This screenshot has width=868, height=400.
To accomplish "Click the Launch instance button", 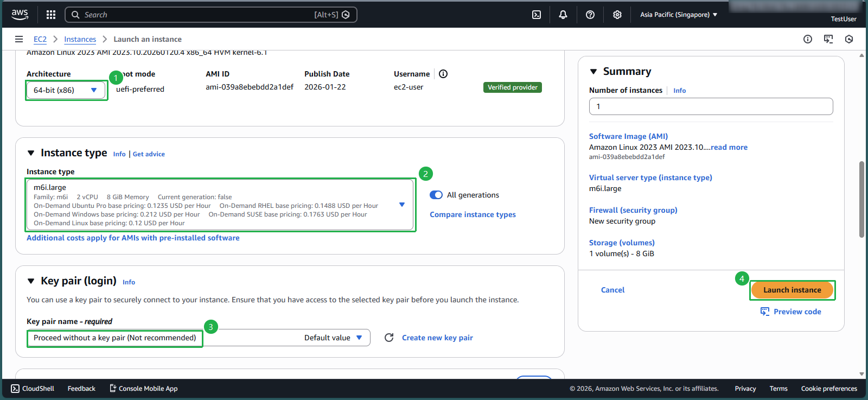I will pos(792,290).
